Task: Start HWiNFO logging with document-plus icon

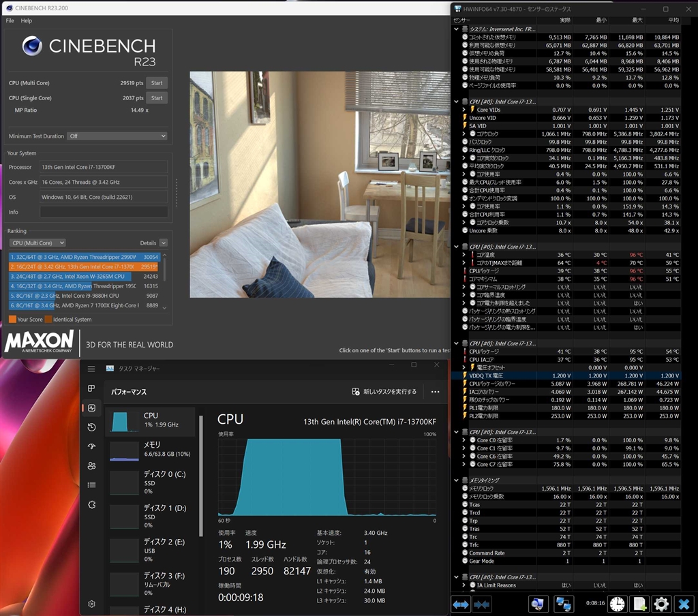Action: point(639,604)
